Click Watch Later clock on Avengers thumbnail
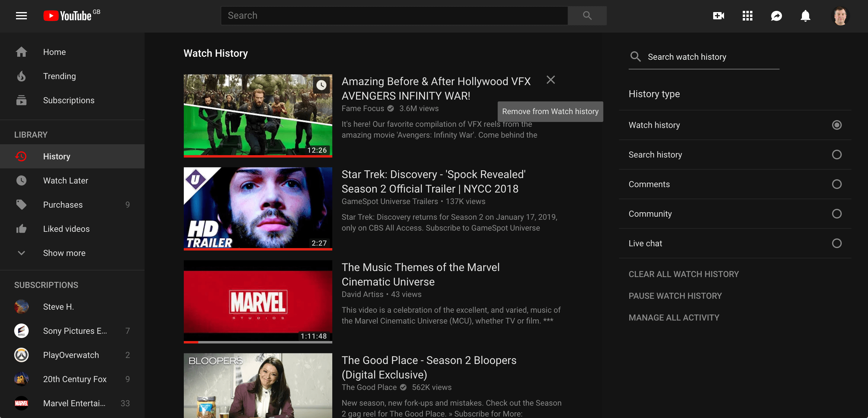The width and height of the screenshot is (868, 418). pyautogui.click(x=321, y=85)
